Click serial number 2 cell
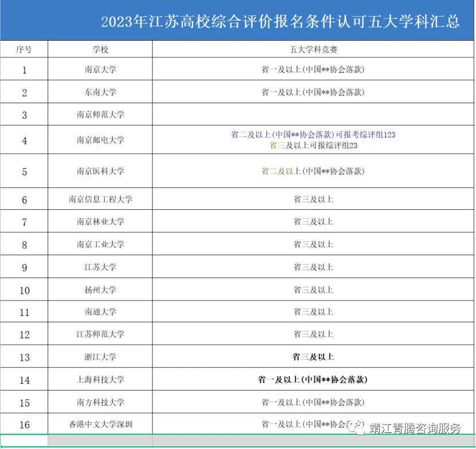Screen dimensions: 476x449 (24, 92)
